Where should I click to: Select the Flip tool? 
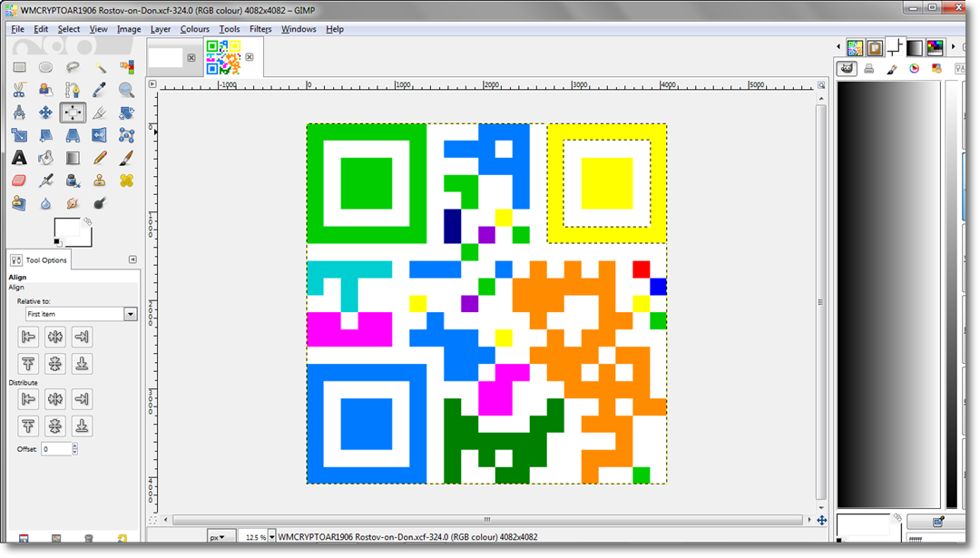[x=100, y=135]
